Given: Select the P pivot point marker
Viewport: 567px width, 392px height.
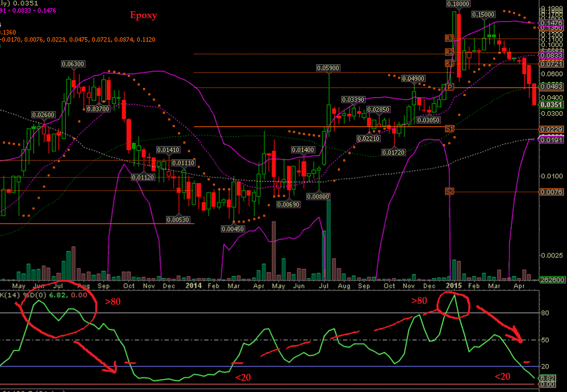Looking at the screenshot, I should point(449,87).
